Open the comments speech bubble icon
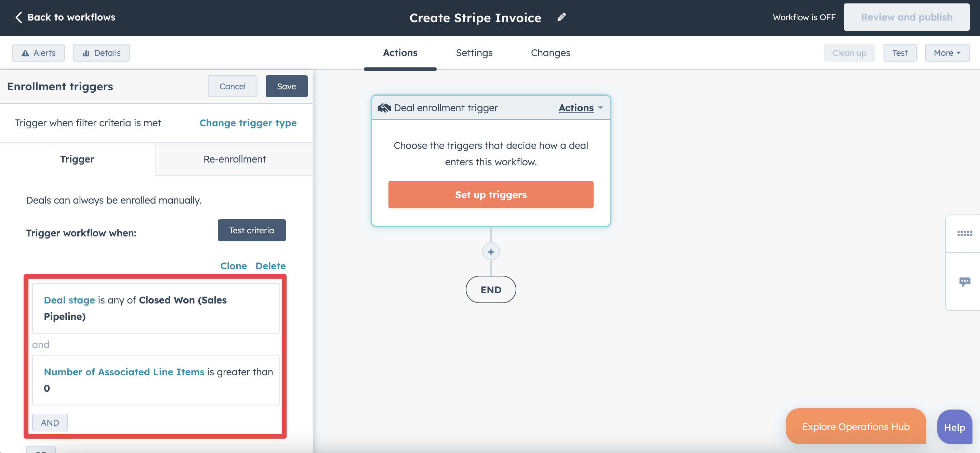Screen dimensions: 980x453 pyautogui.click(x=964, y=282)
